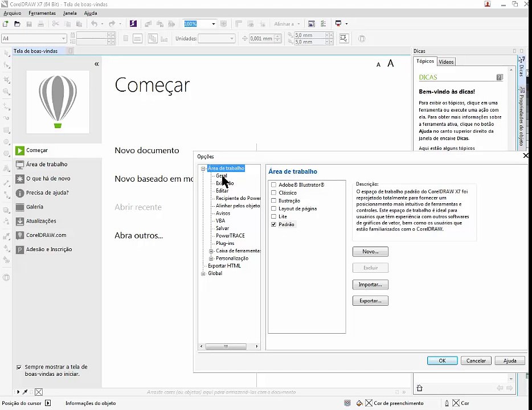
Task: Click OK in Opções dialog
Action: 443,360
